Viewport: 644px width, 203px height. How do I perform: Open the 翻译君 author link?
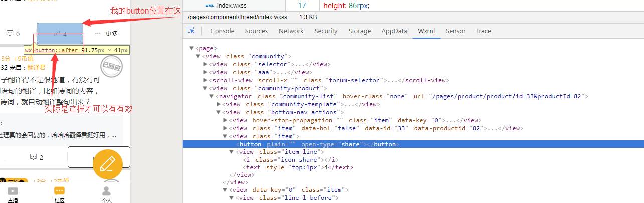(x=36, y=67)
